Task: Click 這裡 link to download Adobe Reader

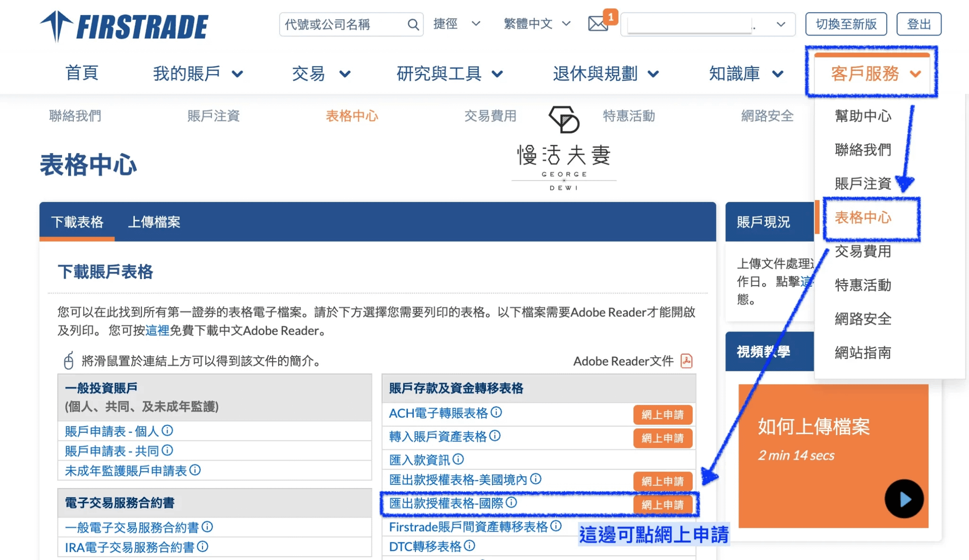Action: [157, 330]
